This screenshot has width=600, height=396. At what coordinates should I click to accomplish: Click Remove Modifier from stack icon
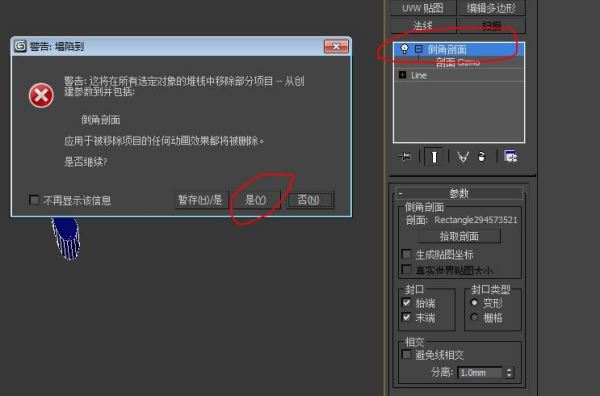point(482,156)
